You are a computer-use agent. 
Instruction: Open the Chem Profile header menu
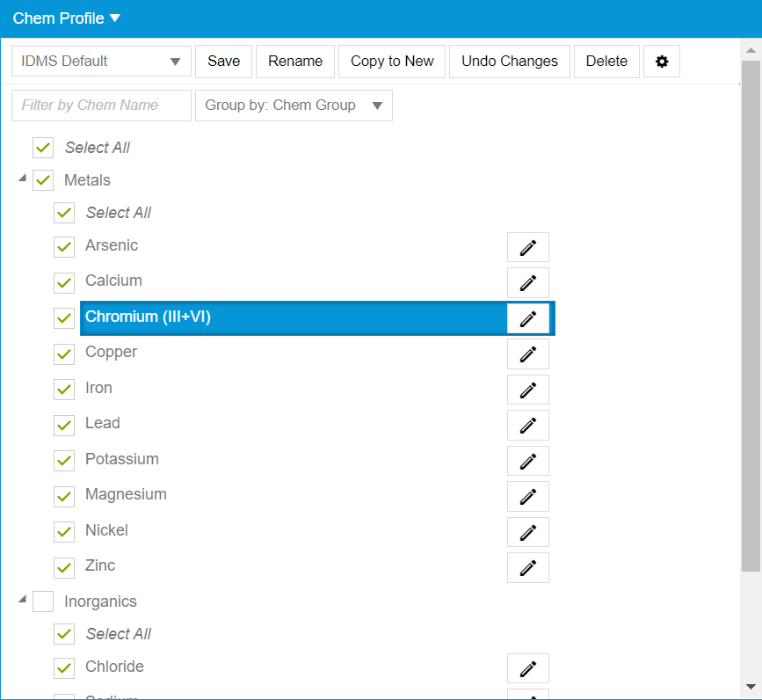66,17
